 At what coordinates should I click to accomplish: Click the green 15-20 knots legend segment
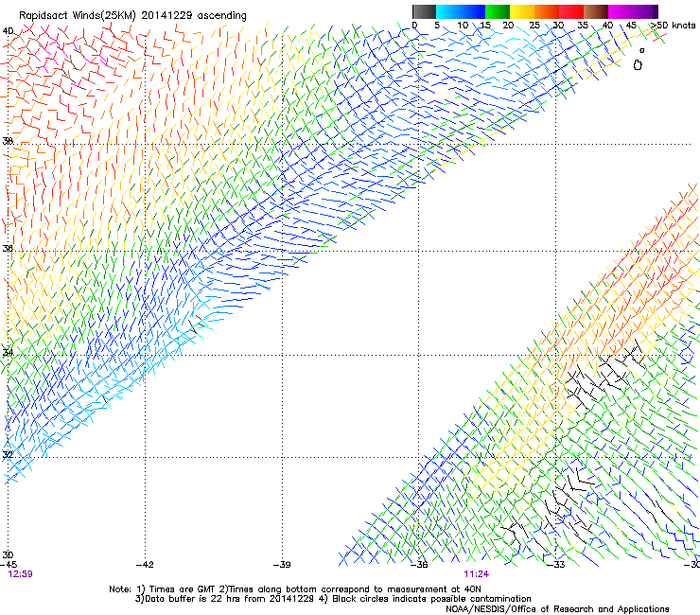[498, 11]
